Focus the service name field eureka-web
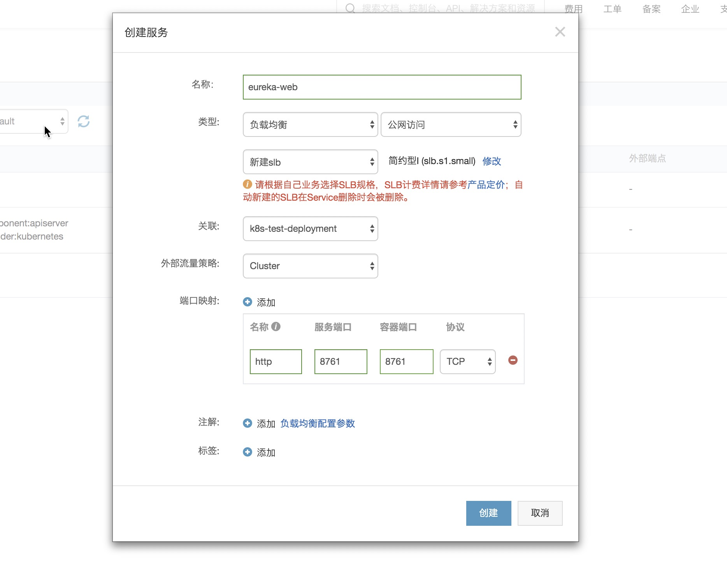Image resolution: width=727 pixels, height=588 pixels. (x=382, y=87)
